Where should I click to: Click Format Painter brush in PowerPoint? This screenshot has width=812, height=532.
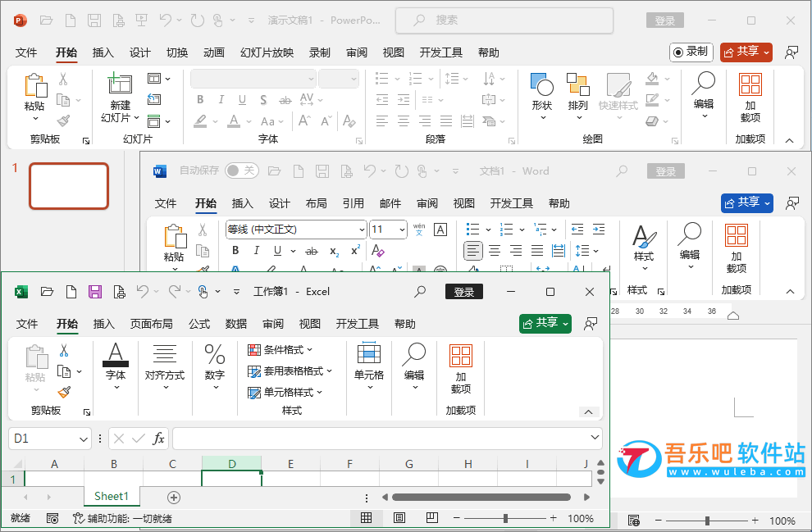click(x=64, y=120)
